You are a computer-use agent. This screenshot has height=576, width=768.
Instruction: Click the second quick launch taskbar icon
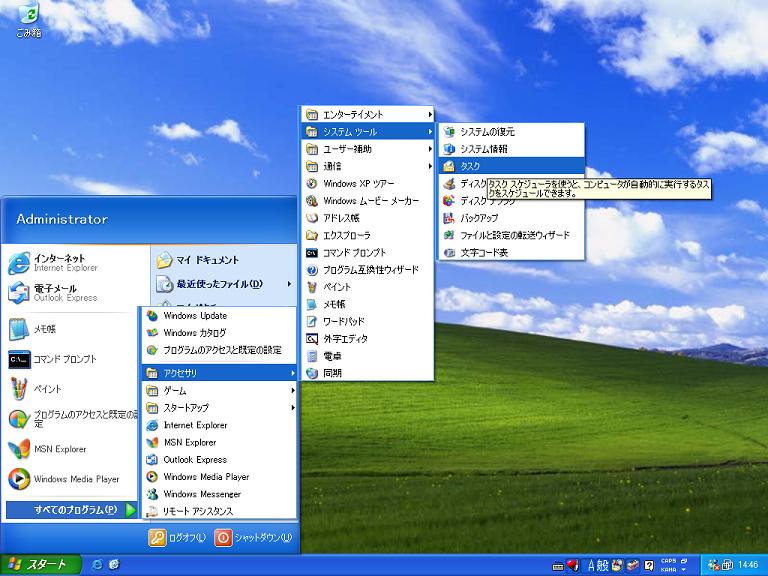[x=114, y=565]
